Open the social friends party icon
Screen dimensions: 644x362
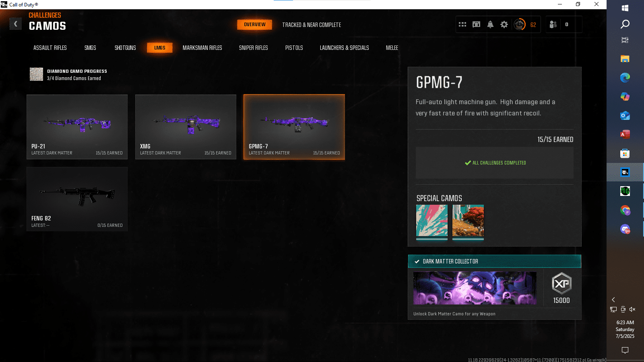coord(553,25)
